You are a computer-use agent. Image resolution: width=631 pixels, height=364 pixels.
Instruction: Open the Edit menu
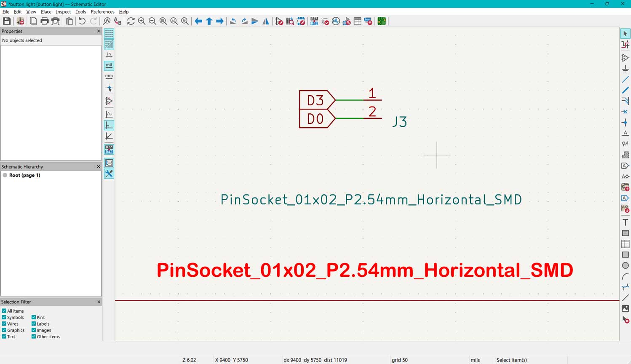tap(18, 12)
